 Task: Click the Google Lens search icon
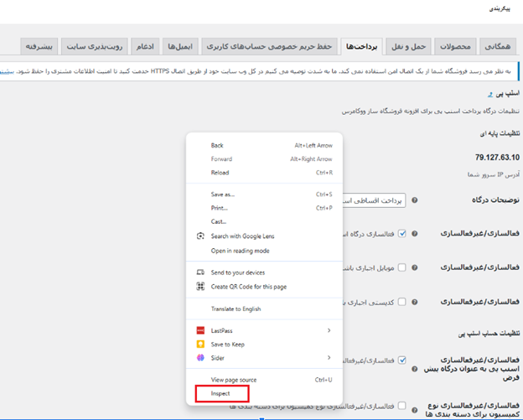click(x=200, y=236)
